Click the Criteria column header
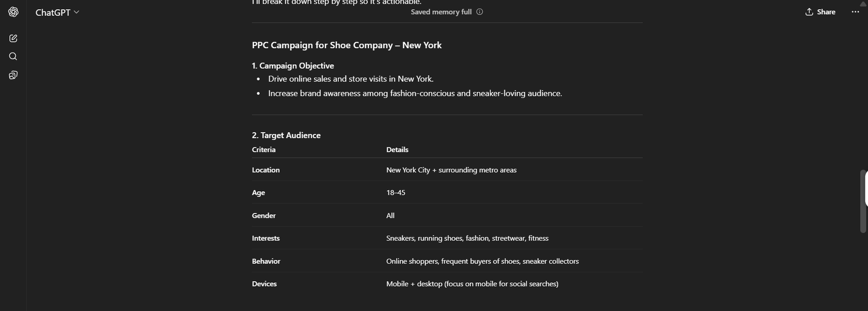This screenshot has width=868, height=311. [x=264, y=150]
